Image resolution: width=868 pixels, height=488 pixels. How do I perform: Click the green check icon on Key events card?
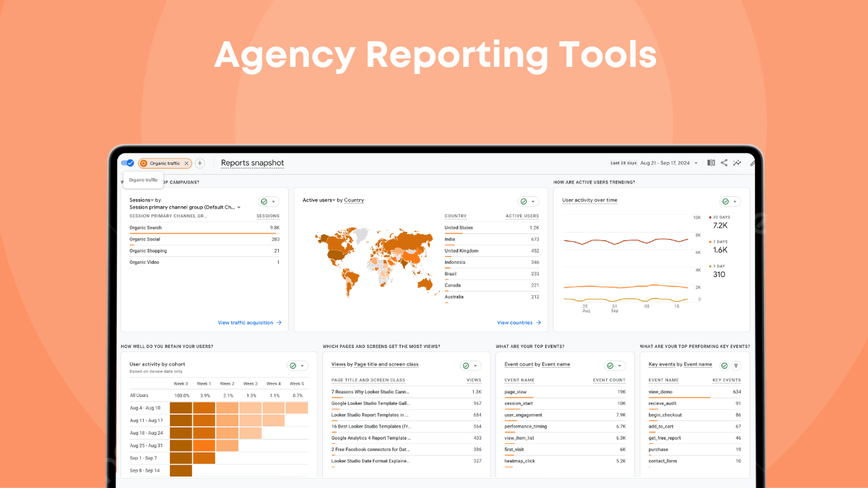pos(724,366)
